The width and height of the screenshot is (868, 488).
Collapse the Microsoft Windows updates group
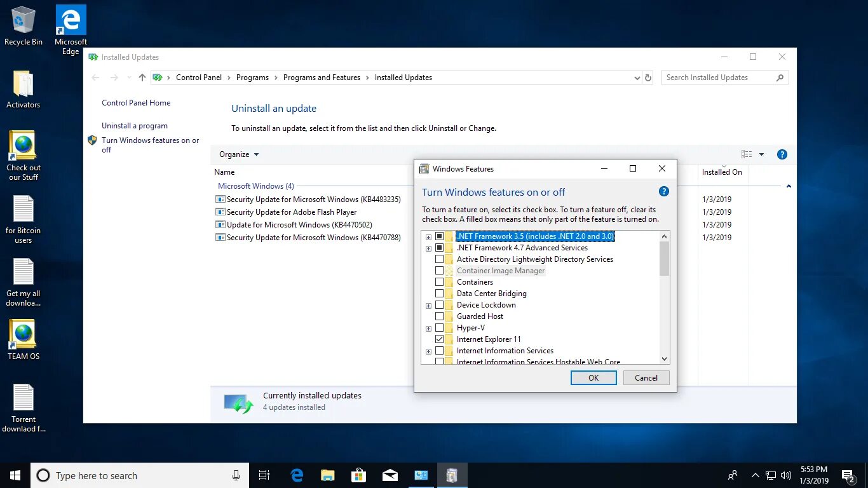click(x=789, y=186)
